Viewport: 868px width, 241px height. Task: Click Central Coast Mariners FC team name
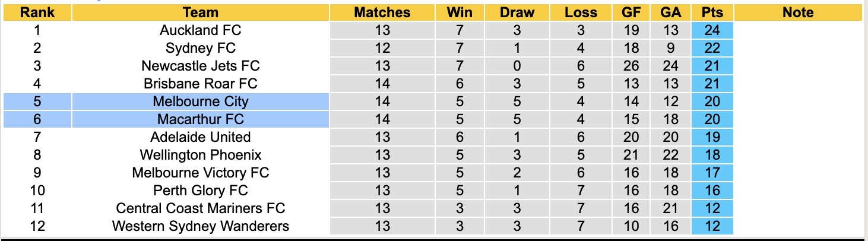(201, 208)
